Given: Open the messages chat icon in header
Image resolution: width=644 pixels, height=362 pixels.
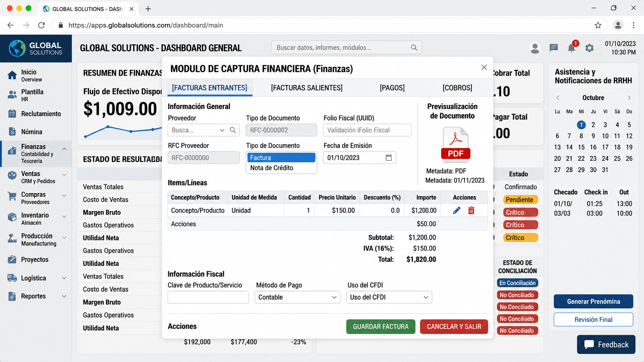Looking at the screenshot, I should [x=553, y=48].
